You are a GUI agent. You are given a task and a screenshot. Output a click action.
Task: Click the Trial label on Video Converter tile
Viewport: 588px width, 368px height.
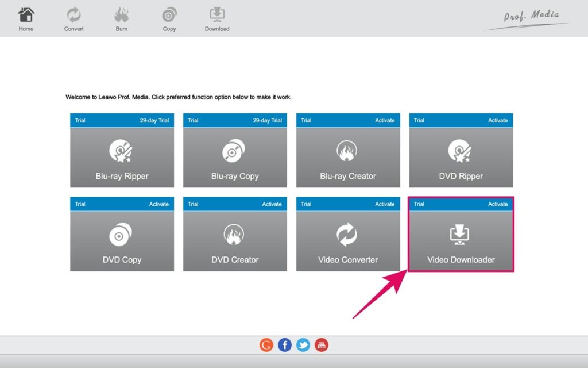[x=306, y=204]
